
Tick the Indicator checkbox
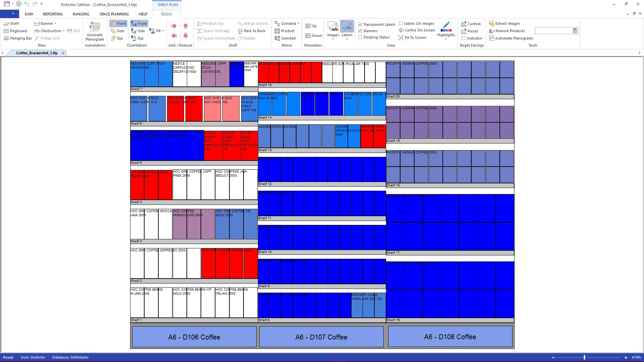pos(463,38)
